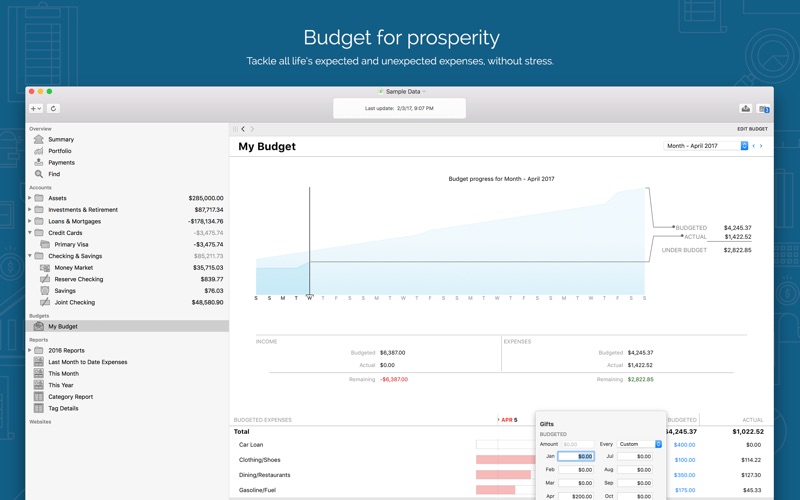Open the Money Market account

point(73,268)
